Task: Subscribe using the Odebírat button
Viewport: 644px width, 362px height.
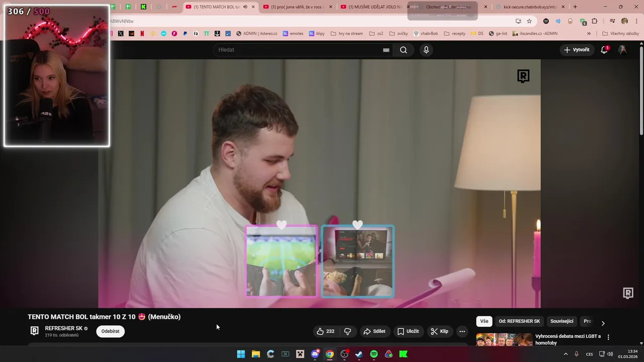Action: [110, 331]
